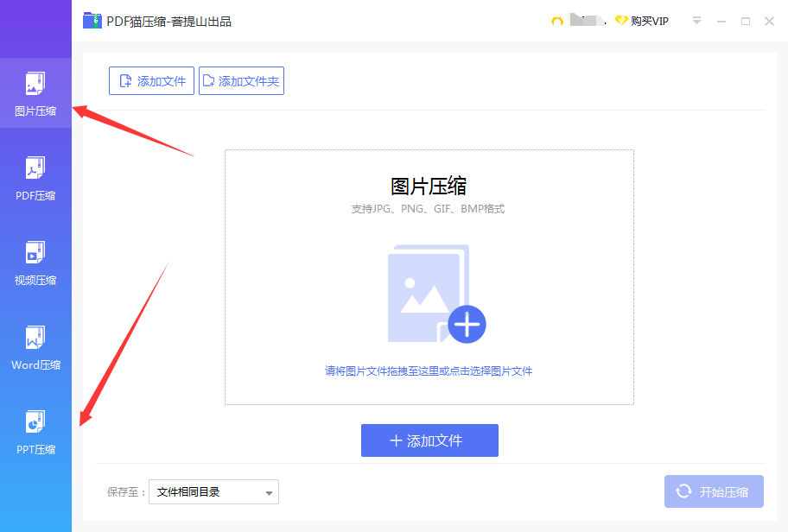Open the 图片压缩 sidebar tab

coord(35,93)
